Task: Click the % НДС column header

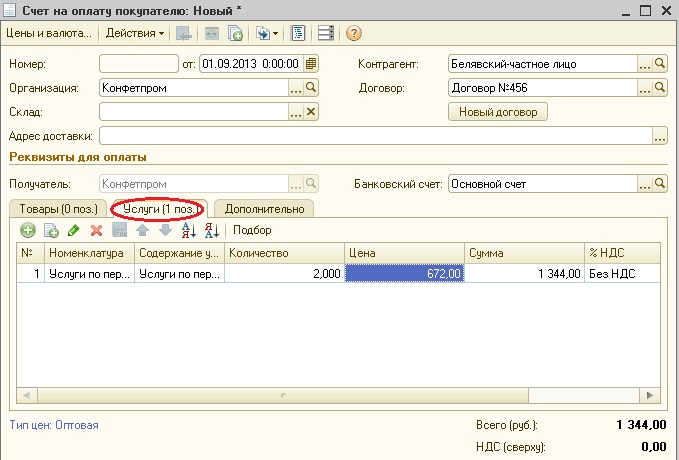Action: point(622,253)
